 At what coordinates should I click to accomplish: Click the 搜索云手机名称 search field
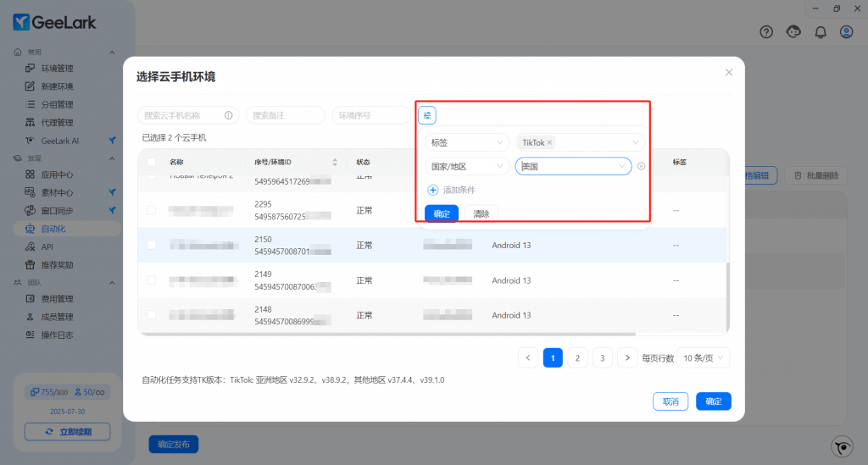[x=182, y=115]
